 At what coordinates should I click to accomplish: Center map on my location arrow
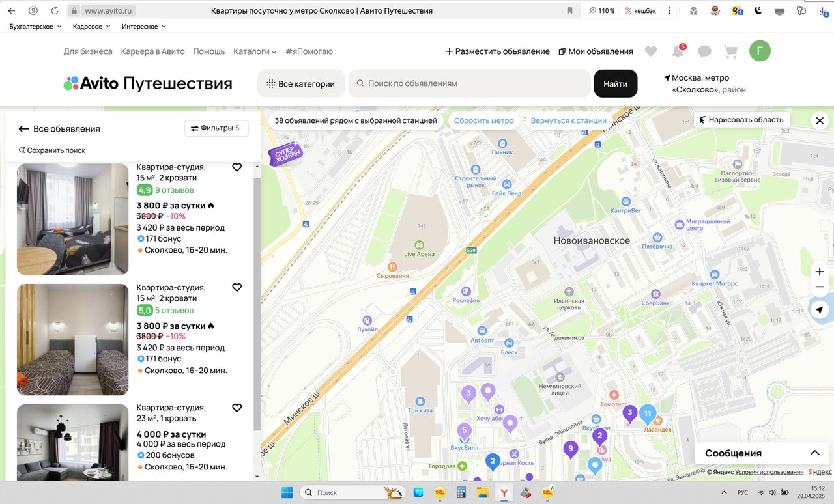tap(820, 310)
